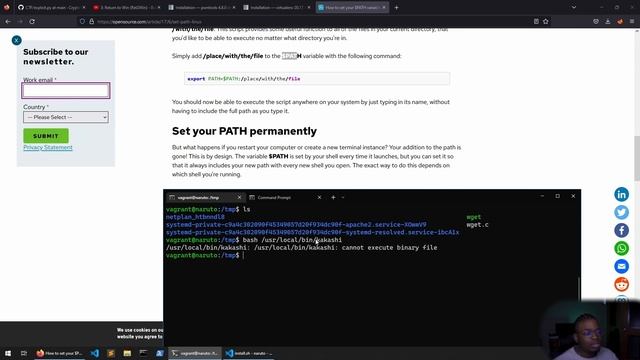Screen dimensions: 640x360
Task: Click wget.c filename in terminal output
Action: click(x=477, y=224)
